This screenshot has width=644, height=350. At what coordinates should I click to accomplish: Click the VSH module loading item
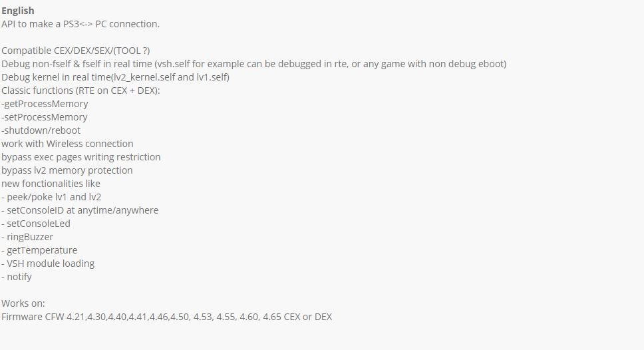(x=48, y=263)
